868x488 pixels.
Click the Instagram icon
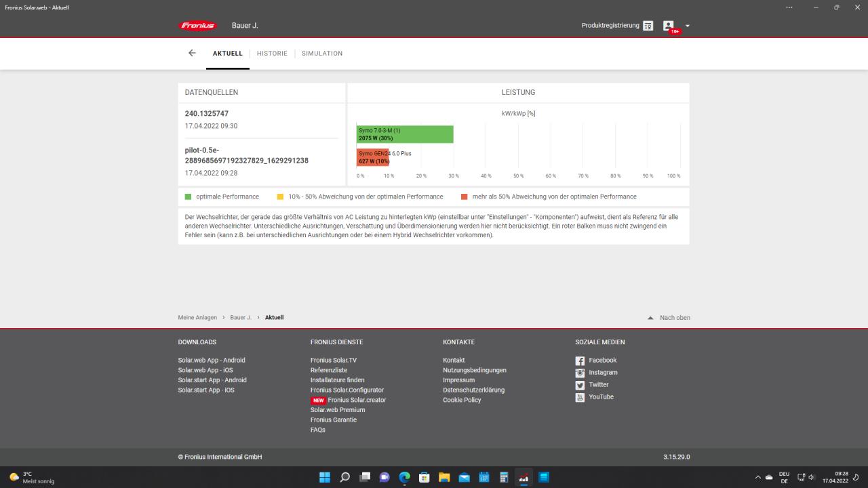580,373
